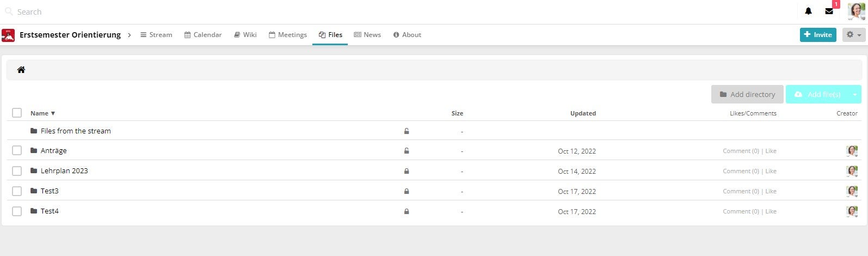Click the lock icon beside Lehrplan 2023
868x256 pixels.
coord(407,171)
